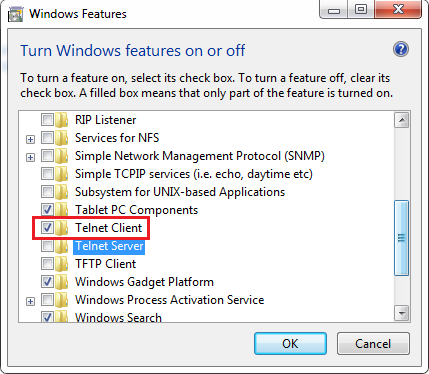Click folder icon beside Windows Process Activation Service
Image resolution: width=429 pixels, height=374 pixels.
tap(62, 300)
